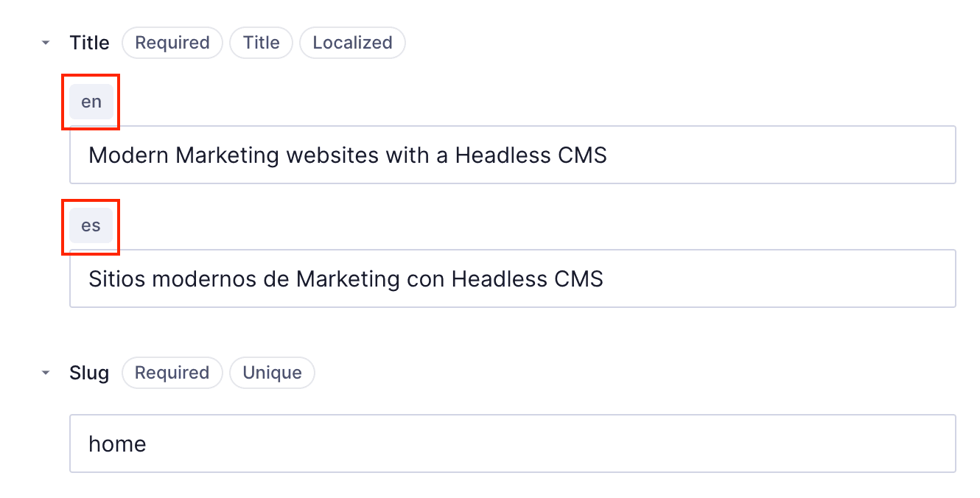Image resolution: width=980 pixels, height=498 pixels.
Task: Open the disclosure arrow next to Slug
Action: click(45, 373)
